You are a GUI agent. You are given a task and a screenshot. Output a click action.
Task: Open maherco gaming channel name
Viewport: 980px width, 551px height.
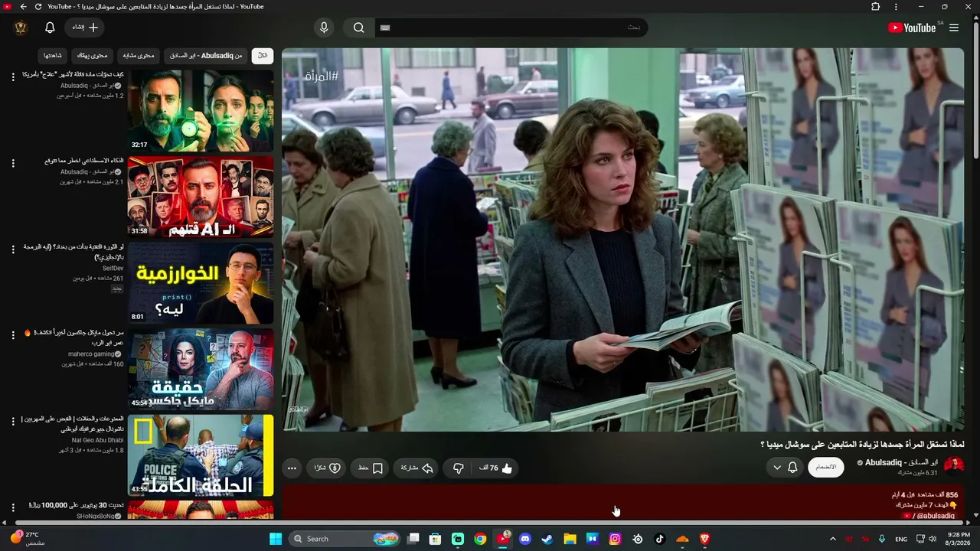[92, 354]
